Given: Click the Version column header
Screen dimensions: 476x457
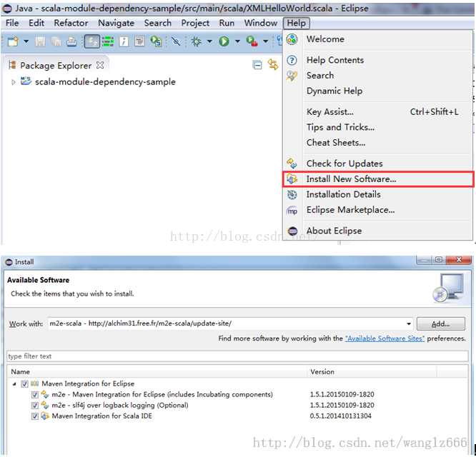Looking at the screenshot, I should [x=372, y=372].
